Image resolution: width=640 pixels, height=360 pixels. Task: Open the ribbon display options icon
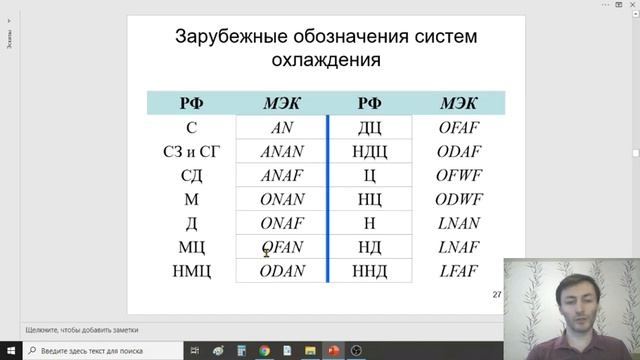click(619, 4)
